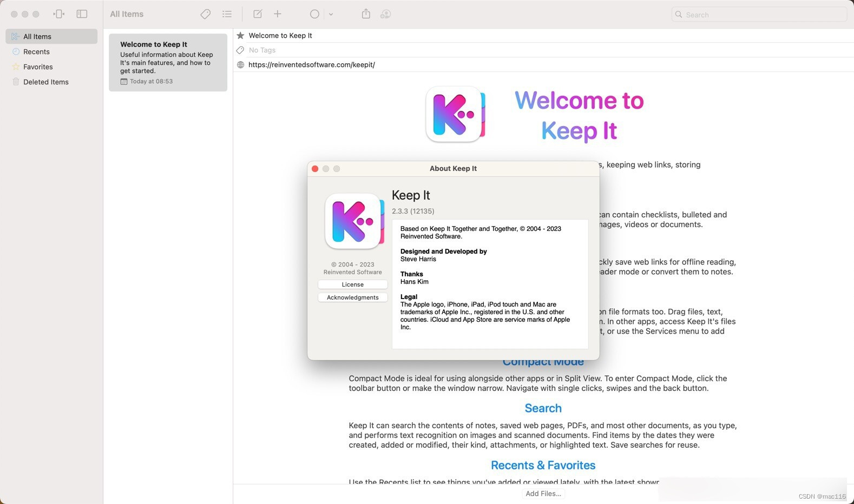This screenshot has height=504, width=854.
Task: Click 'Today at 08:53' date text
Action: pyautogui.click(x=152, y=82)
